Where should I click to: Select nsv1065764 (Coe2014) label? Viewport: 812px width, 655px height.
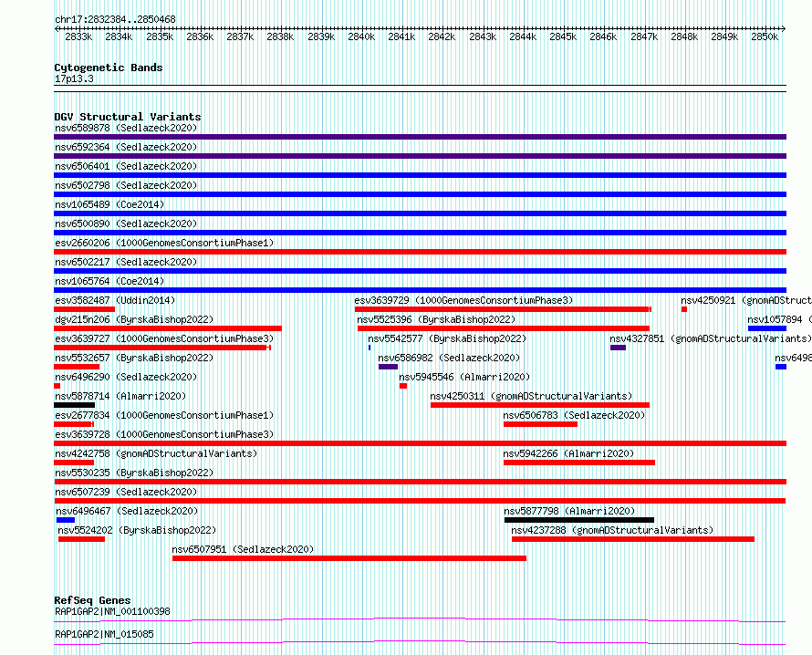point(109,281)
